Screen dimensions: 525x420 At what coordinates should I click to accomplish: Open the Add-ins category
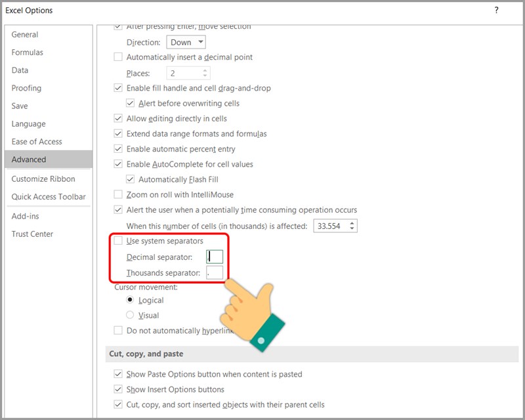click(25, 216)
